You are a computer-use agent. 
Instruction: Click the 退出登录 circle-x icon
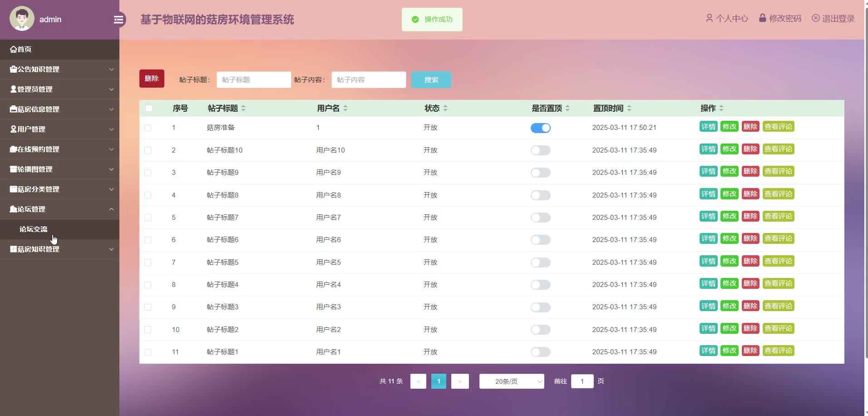pos(816,18)
